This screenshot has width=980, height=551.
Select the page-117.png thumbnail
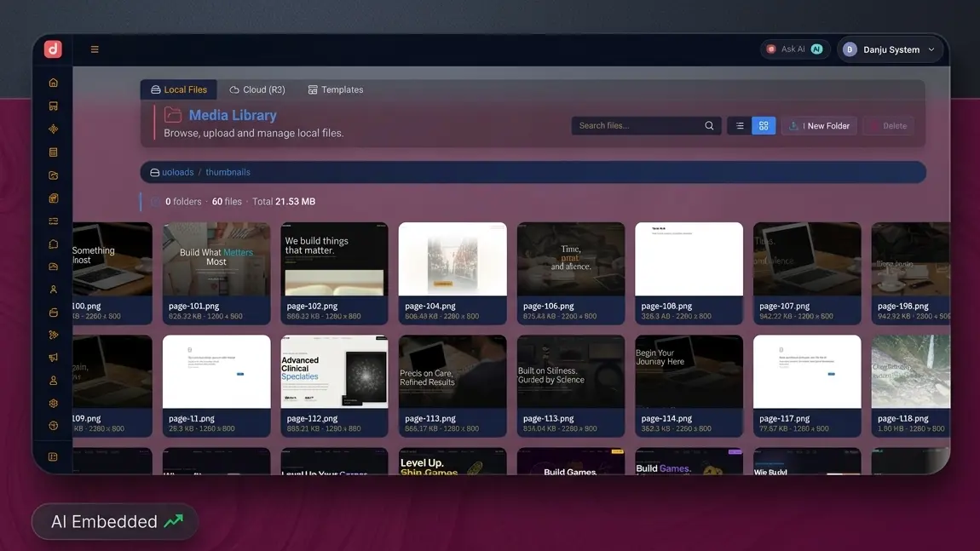pos(807,386)
